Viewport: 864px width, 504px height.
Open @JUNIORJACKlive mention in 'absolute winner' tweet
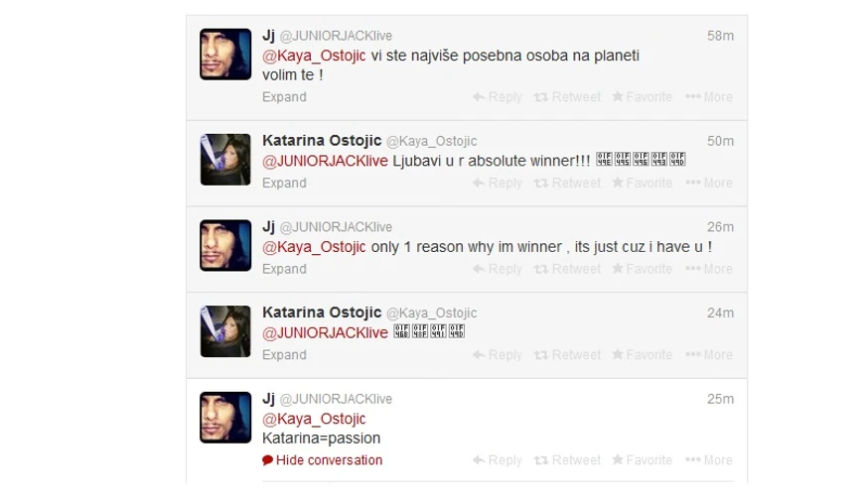[325, 161]
